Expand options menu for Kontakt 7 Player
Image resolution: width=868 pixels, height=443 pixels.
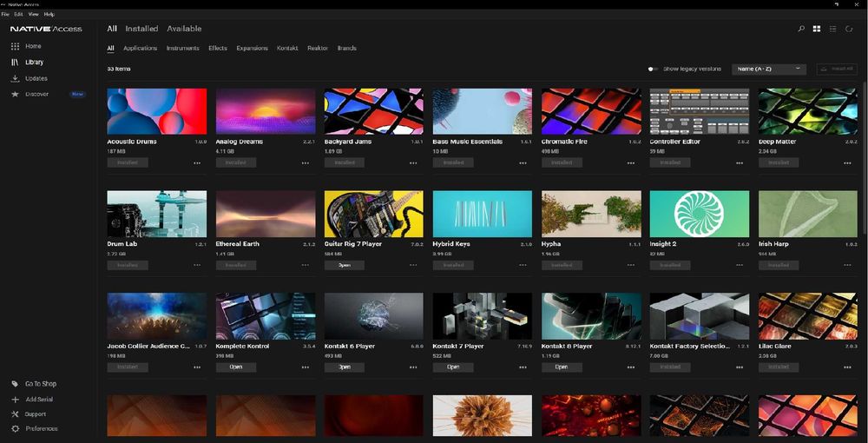523,367
